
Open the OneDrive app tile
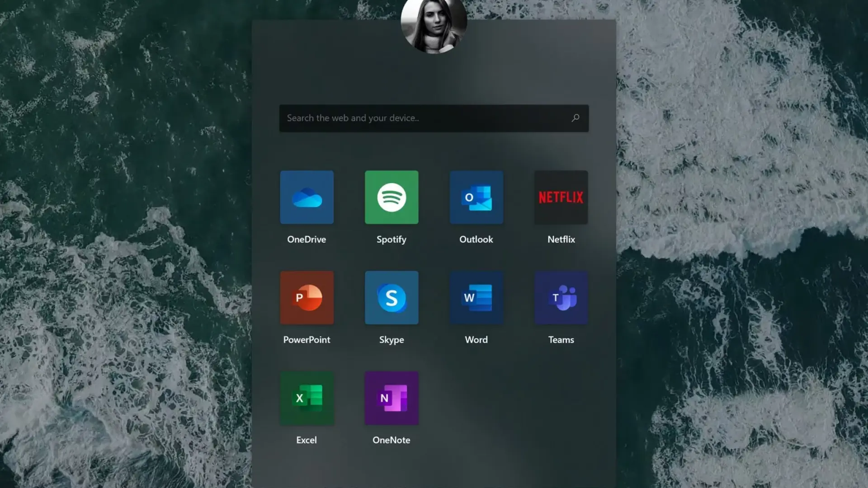(x=307, y=197)
